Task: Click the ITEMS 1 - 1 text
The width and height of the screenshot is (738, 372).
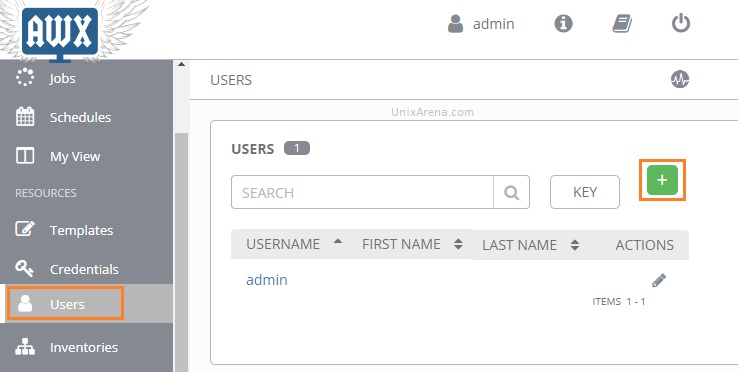Action: coord(618,302)
